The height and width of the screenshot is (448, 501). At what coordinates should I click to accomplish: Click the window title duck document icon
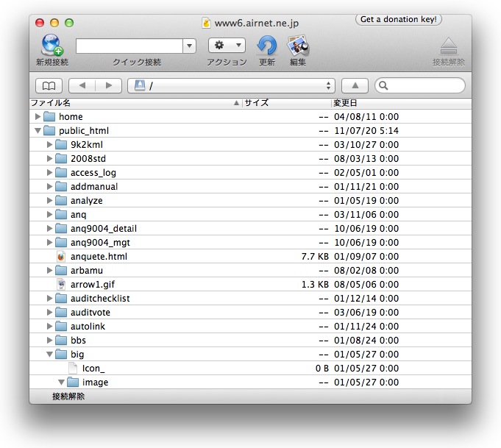point(207,23)
